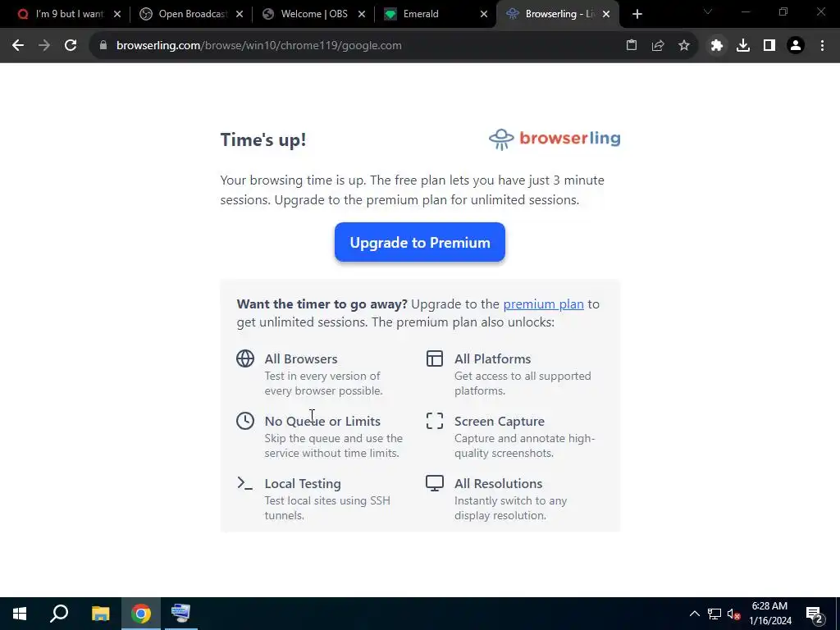
Task: Open the Chrome profile avatar
Action: [x=796, y=46]
